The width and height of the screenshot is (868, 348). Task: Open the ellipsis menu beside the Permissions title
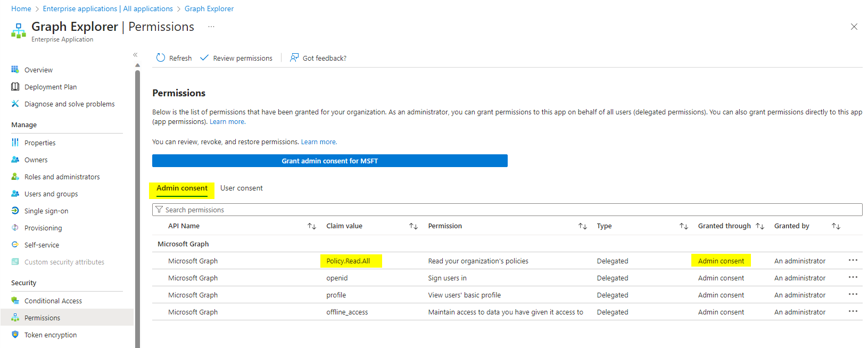click(211, 27)
